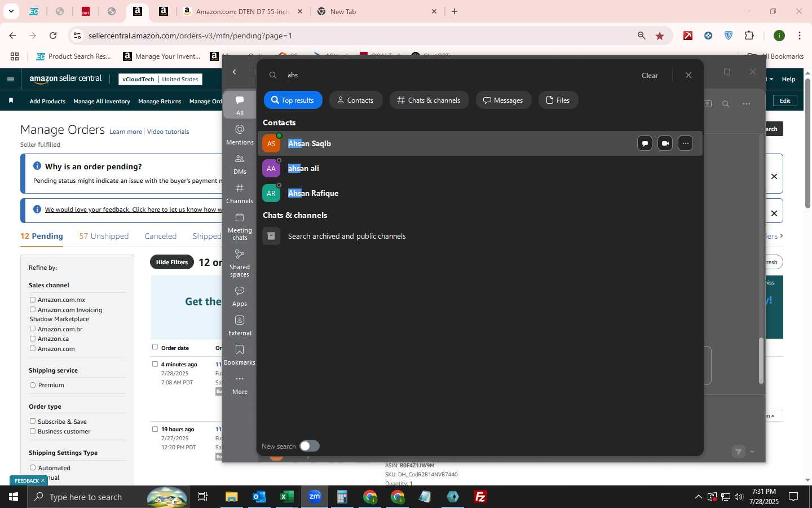The height and width of the screenshot is (508, 812).
Task: Switch to the 57 Unshipped tab
Action: pyautogui.click(x=104, y=236)
